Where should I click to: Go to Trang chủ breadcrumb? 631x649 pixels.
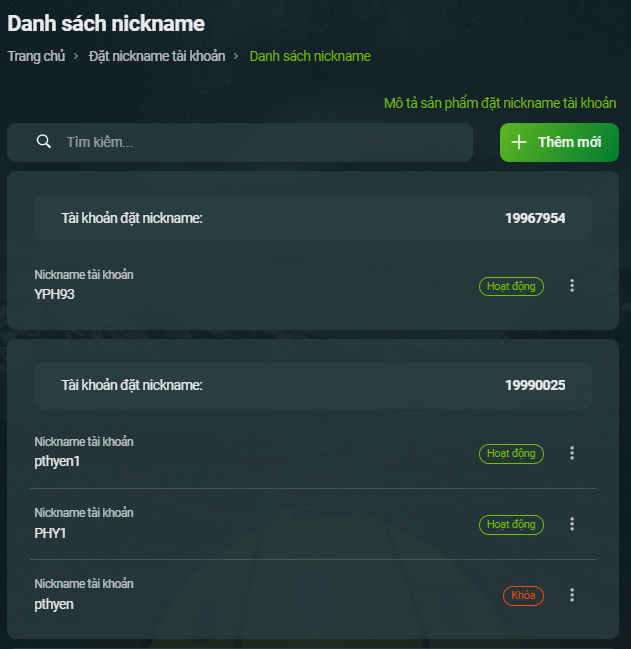pos(36,56)
